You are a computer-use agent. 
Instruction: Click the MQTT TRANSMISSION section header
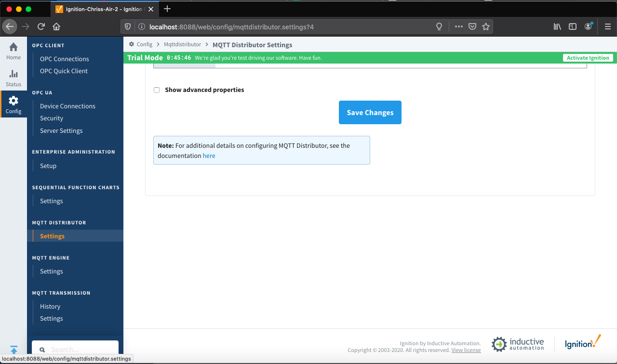(61, 293)
